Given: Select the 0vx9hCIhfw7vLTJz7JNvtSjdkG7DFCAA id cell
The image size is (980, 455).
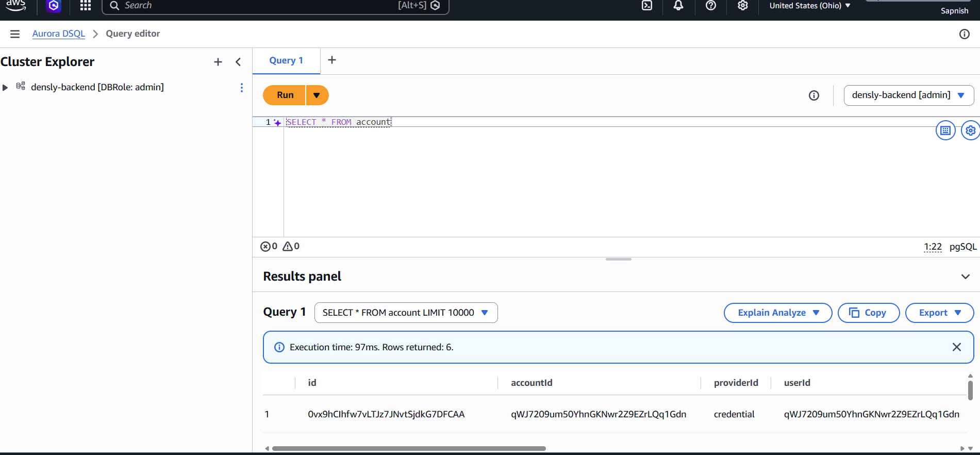Looking at the screenshot, I should 386,414.
